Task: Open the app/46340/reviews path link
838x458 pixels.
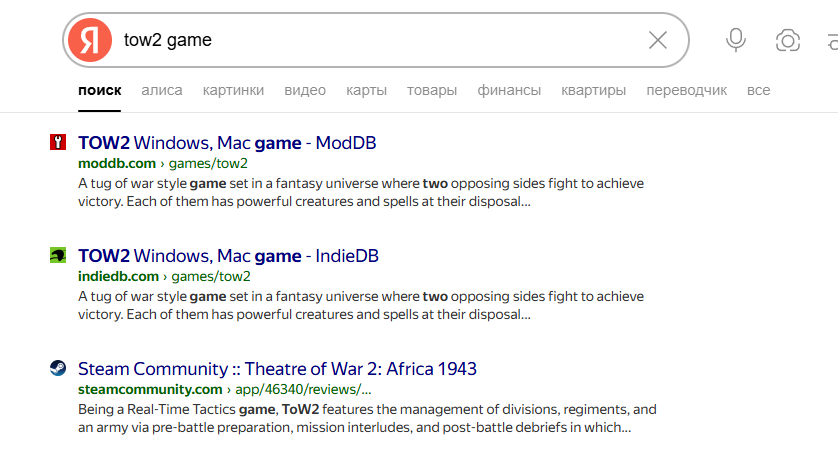Action: [303, 389]
